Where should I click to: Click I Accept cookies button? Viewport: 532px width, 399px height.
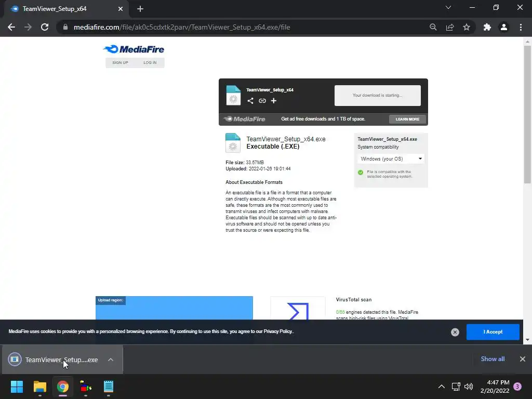493,332
